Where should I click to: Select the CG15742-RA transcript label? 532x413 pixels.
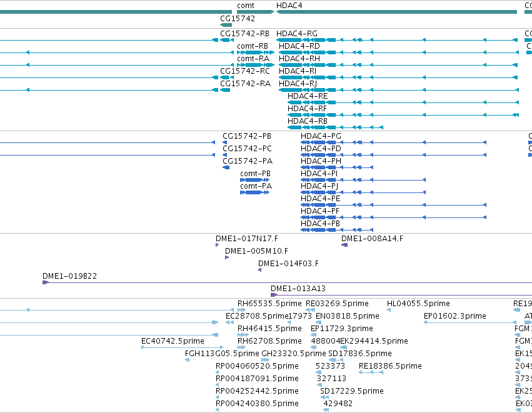(x=245, y=84)
